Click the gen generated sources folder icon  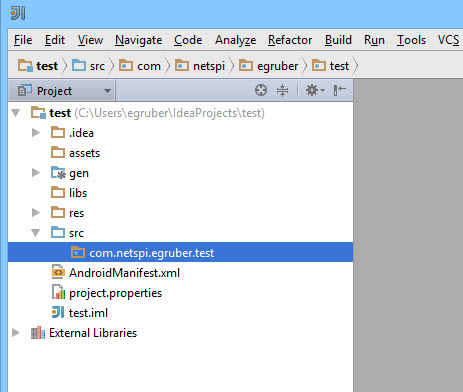(x=58, y=173)
